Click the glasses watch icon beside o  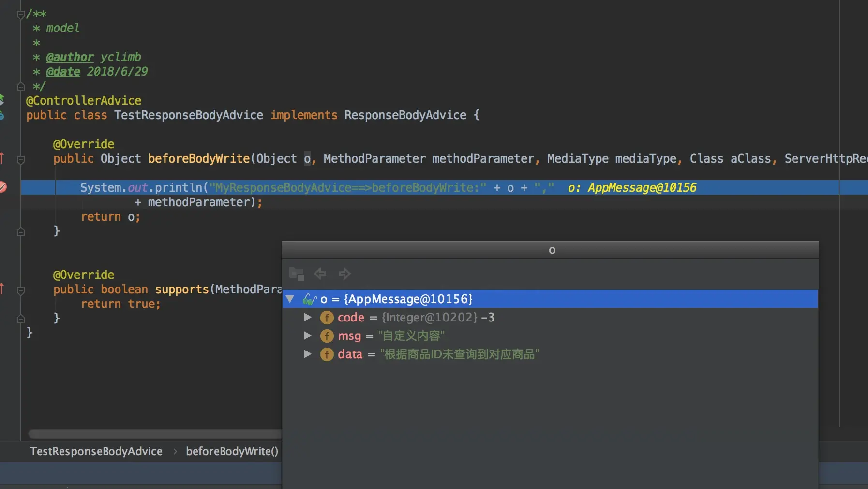click(x=309, y=299)
